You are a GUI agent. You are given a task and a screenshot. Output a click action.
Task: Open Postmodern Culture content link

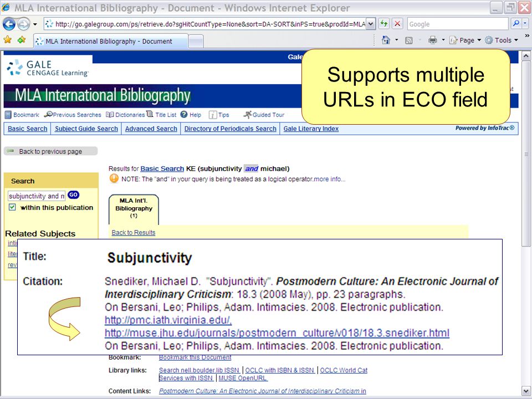pos(263,391)
